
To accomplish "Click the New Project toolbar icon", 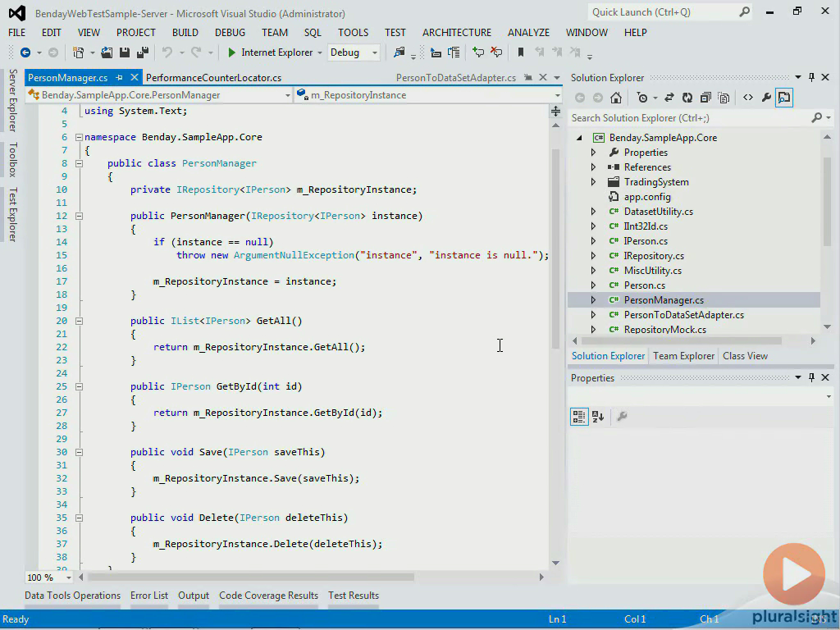I will [x=78, y=52].
